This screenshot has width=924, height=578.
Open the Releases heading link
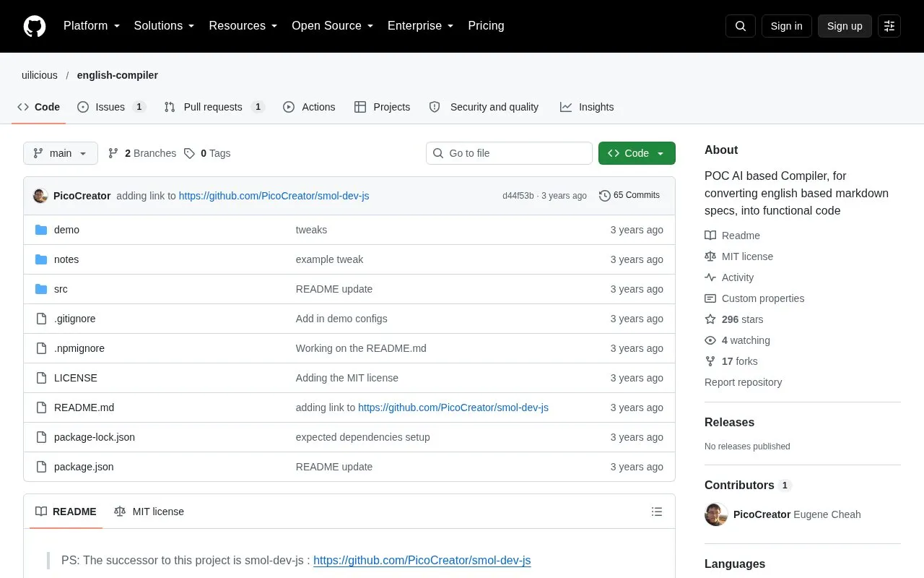729,423
